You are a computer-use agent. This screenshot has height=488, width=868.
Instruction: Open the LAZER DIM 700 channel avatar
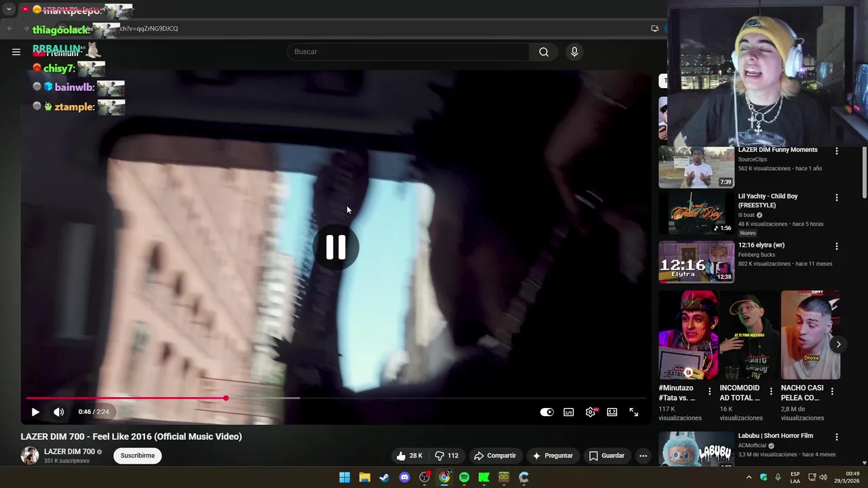tap(30, 455)
